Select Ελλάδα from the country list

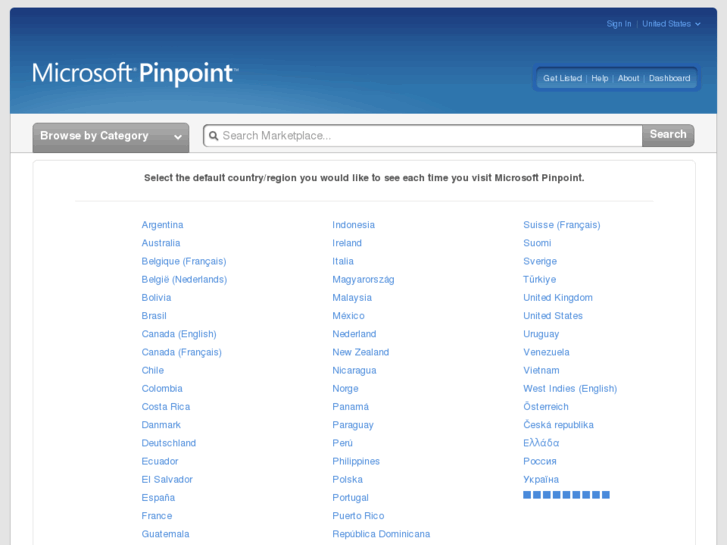(x=541, y=443)
